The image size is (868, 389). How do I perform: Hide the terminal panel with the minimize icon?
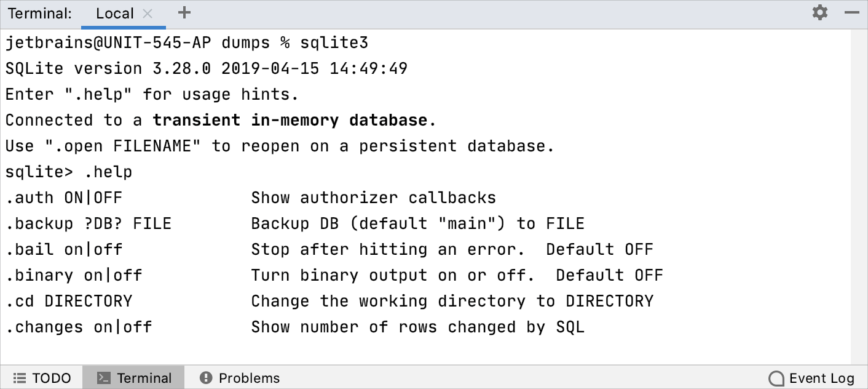point(852,12)
